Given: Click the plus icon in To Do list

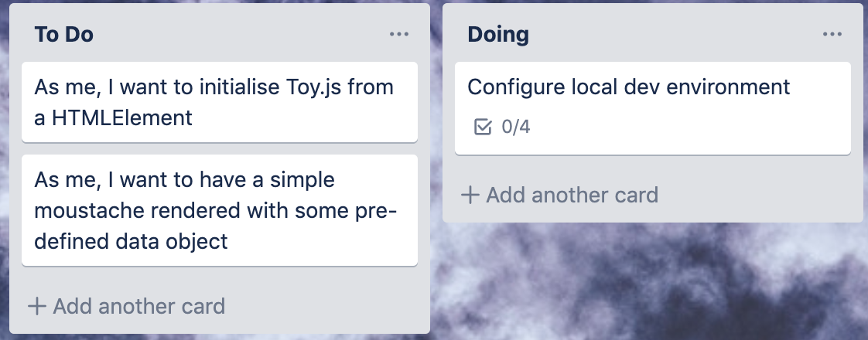Looking at the screenshot, I should click(x=37, y=306).
